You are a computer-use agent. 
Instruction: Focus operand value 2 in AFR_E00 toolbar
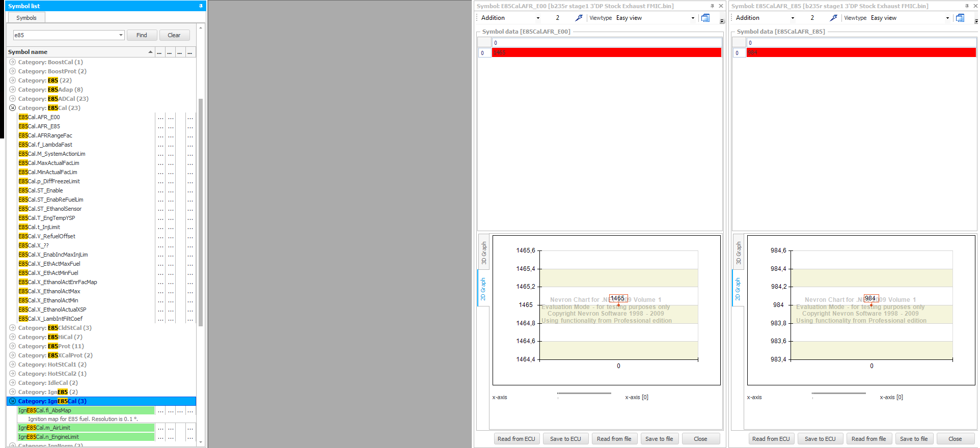pyautogui.click(x=558, y=18)
